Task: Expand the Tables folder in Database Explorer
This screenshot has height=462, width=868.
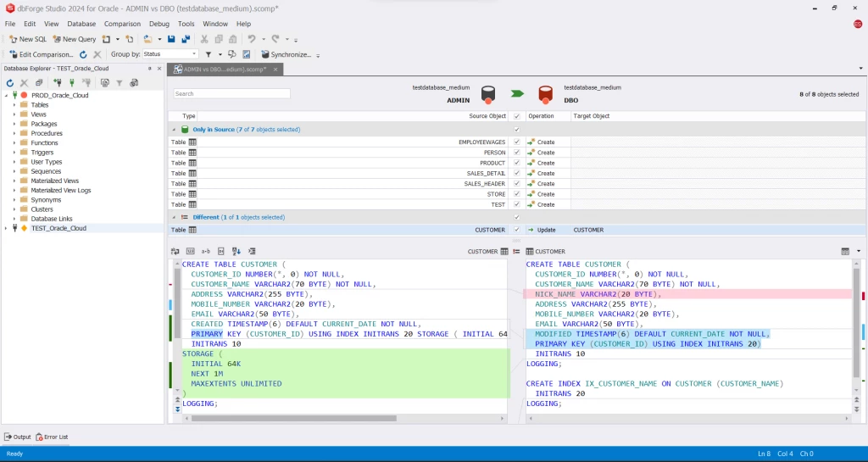Action: pos(14,105)
